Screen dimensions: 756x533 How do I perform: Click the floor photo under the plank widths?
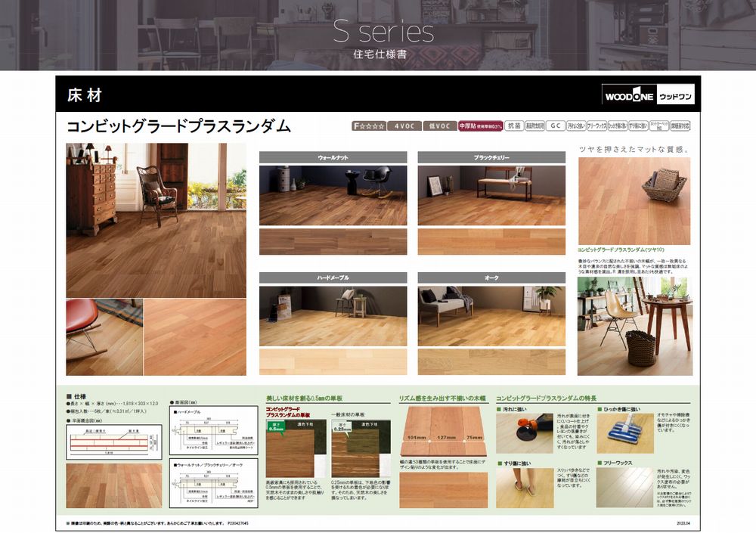point(444,490)
